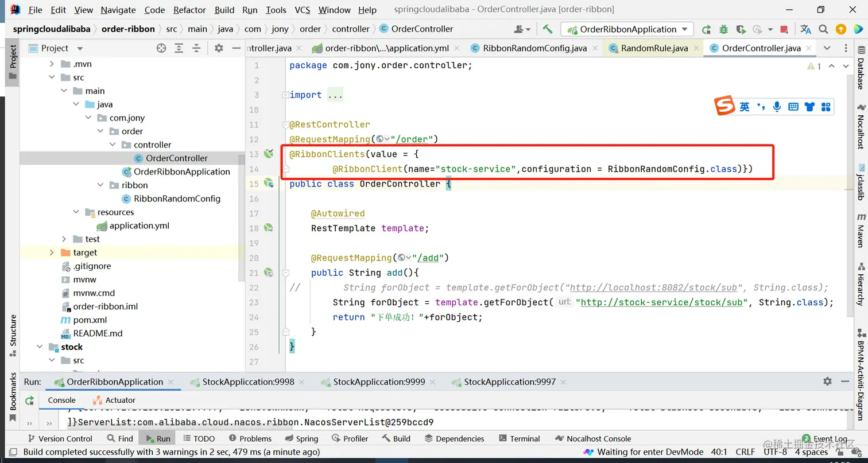
Task: Open the Problems tool window
Action: point(249,438)
